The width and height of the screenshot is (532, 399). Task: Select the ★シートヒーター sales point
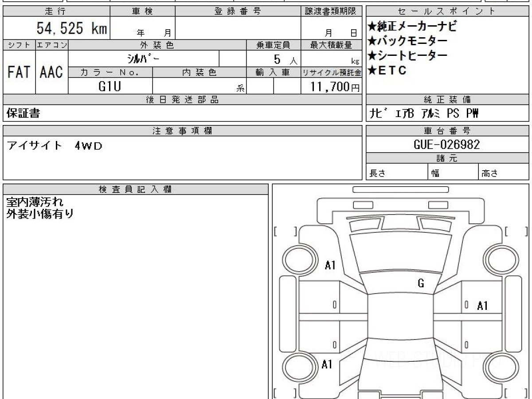pyautogui.click(x=407, y=55)
